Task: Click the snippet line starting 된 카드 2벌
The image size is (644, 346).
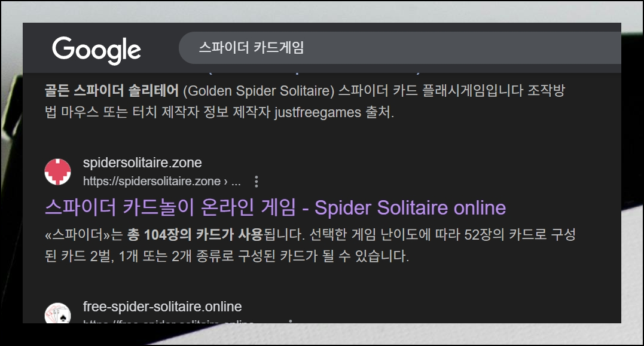Action: click(227, 256)
